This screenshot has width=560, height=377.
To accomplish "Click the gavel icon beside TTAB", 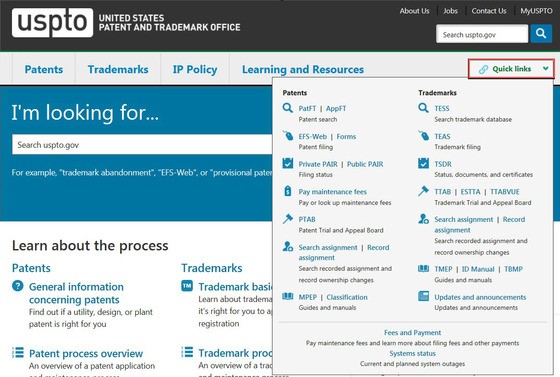I will pyautogui.click(x=423, y=191).
